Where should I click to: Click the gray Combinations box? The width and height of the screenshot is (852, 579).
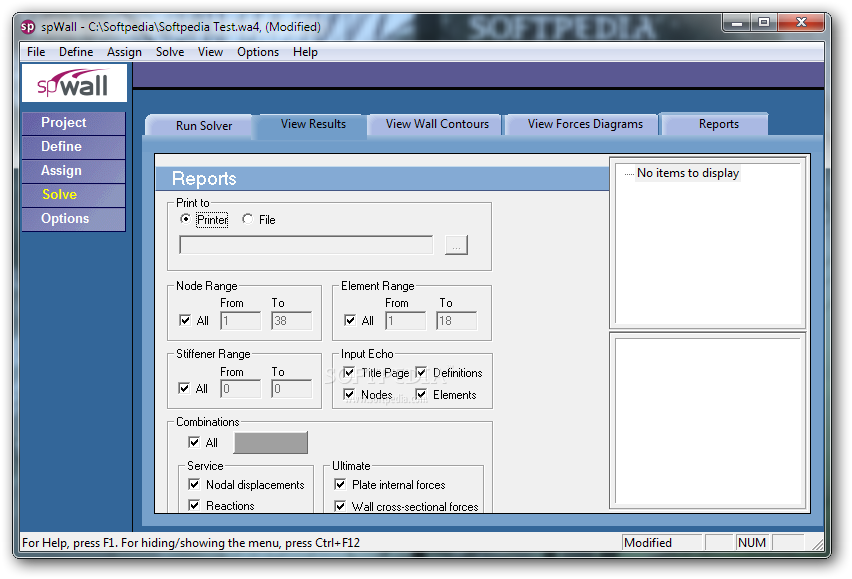click(271, 443)
